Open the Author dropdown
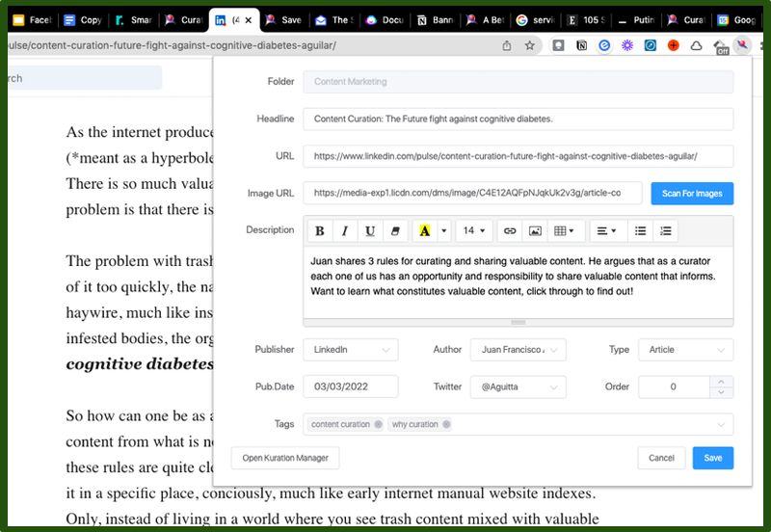771x532 pixels. (518, 350)
